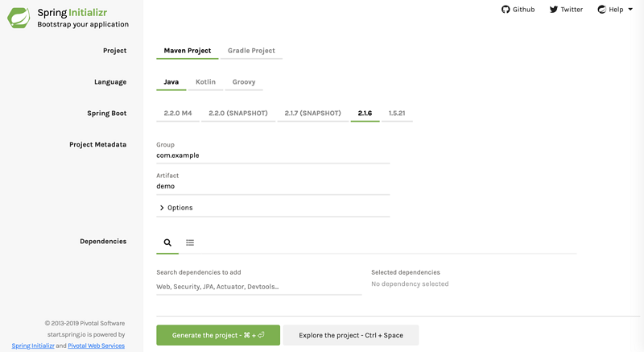Switch to dependency search view icon
Image resolution: width=644 pixels, height=352 pixels.
[x=167, y=242]
